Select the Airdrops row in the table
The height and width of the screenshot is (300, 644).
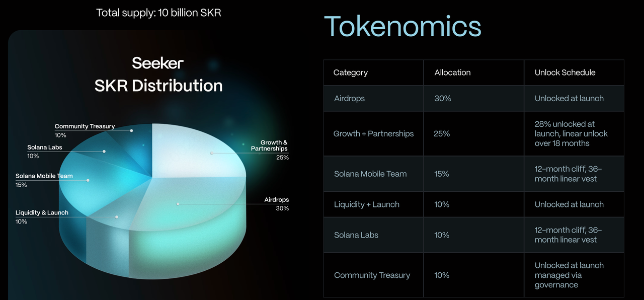(350, 99)
